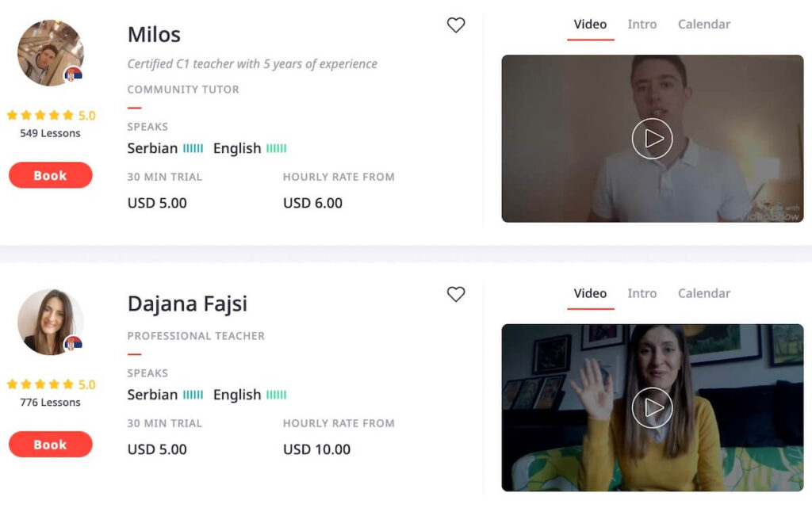The width and height of the screenshot is (812, 508).
Task: Play Milos's introduction video
Action: pyautogui.click(x=652, y=139)
